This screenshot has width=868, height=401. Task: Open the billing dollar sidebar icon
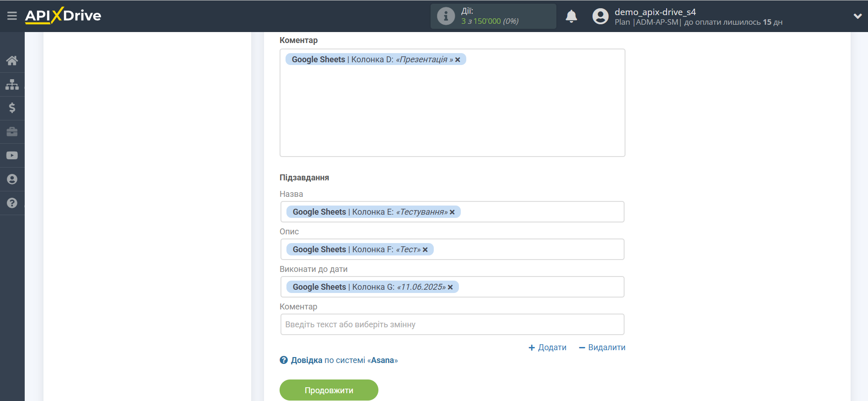pyautogui.click(x=12, y=108)
